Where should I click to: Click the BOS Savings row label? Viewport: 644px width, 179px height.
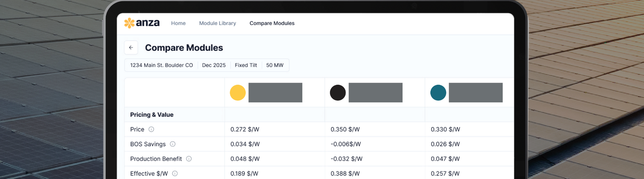point(148,144)
